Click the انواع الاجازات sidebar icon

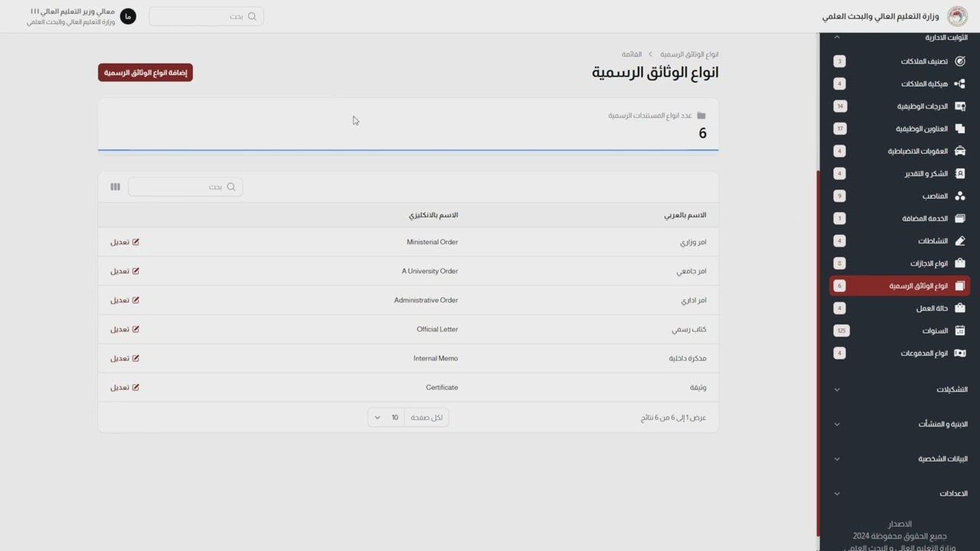coord(960,263)
